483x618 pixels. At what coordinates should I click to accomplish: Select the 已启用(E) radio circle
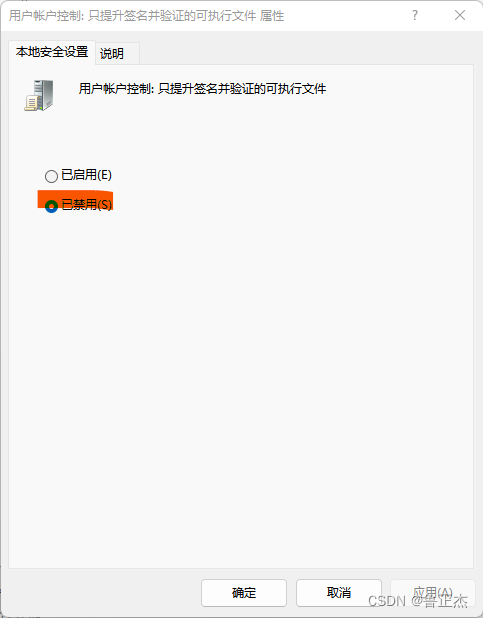[51, 176]
